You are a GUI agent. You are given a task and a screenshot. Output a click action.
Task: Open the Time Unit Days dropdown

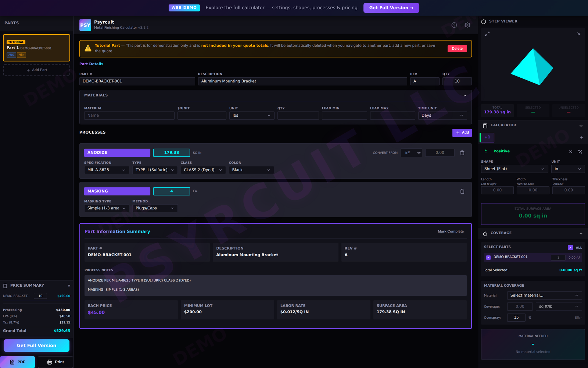[442, 116]
